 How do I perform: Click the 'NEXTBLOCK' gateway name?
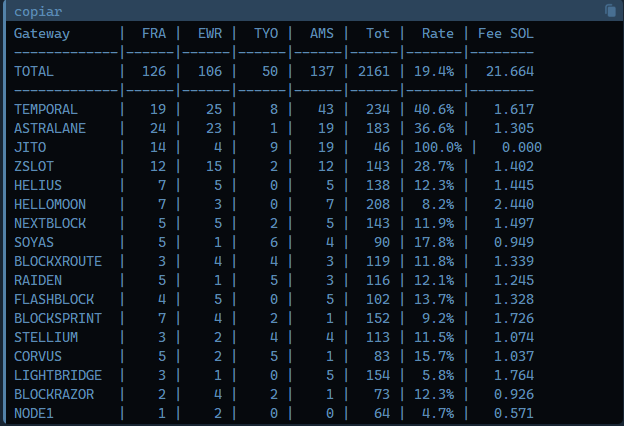pyautogui.click(x=50, y=223)
